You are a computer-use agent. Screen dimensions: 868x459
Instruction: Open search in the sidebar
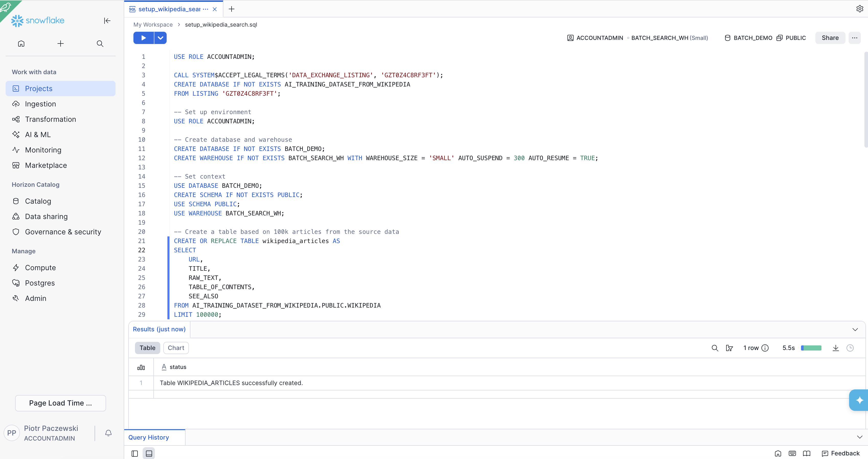(x=100, y=43)
